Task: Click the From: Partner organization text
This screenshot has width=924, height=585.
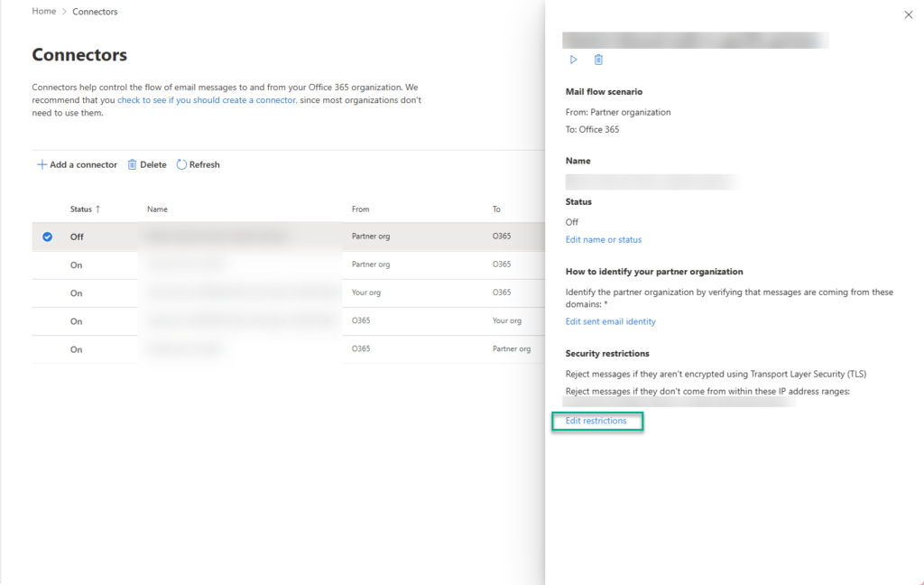Action: [x=618, y=112]
